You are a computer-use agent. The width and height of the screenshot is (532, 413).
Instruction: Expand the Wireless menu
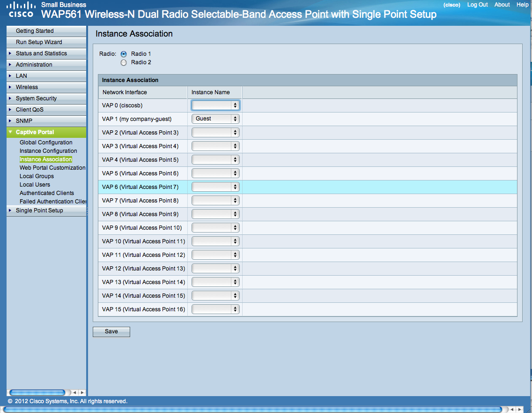46,87
